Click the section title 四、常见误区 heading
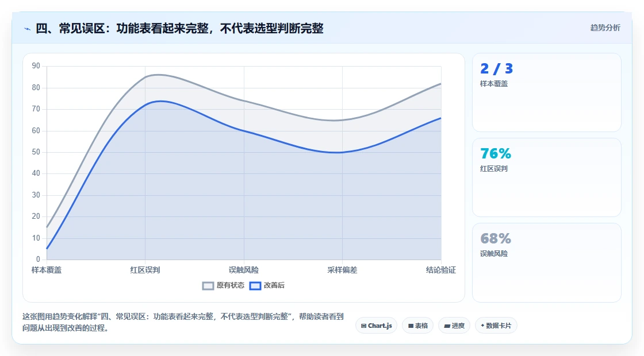The width and height of the screenshot is (644, 356). point(179,28)
